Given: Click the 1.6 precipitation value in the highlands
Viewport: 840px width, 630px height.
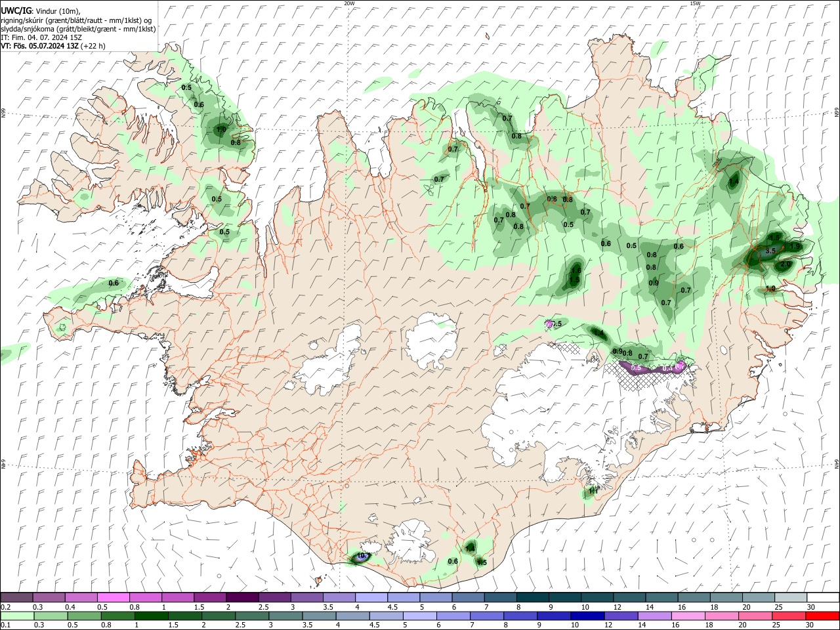Looking at the screenshot, I should (576, 270).
